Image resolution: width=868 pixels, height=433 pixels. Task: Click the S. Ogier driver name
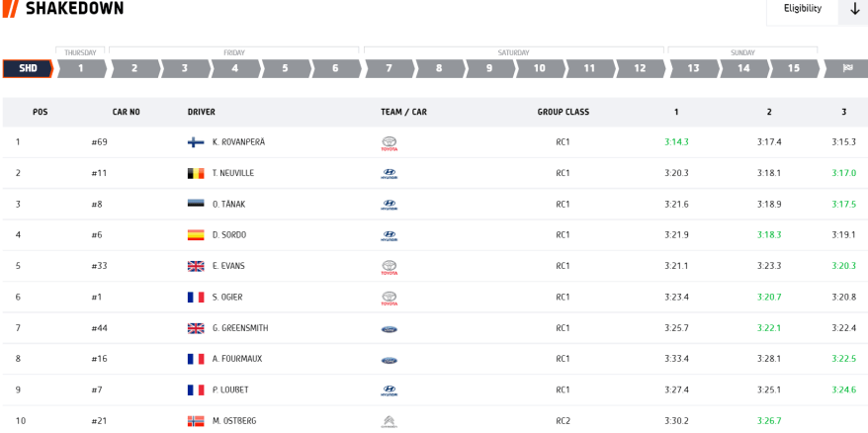[x=227, y=298]
